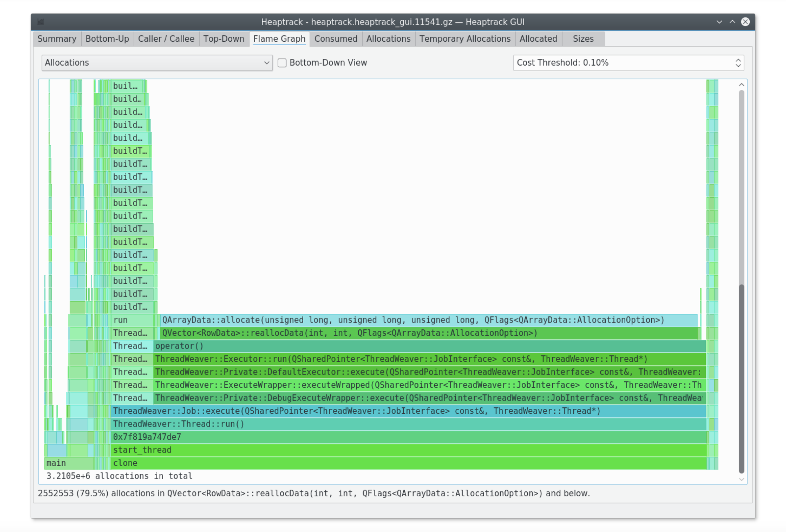
Task: Select the QVector<RowData>::reallocData frame
Action: (429, 333)
